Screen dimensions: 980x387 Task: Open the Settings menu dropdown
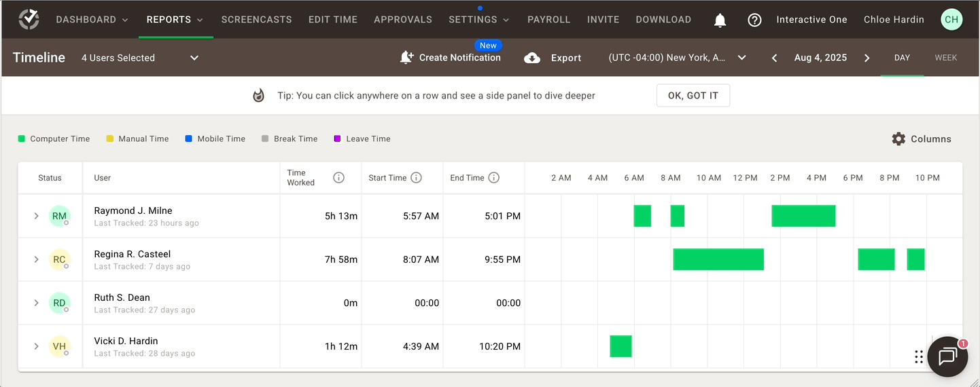(x=479, y=20)
